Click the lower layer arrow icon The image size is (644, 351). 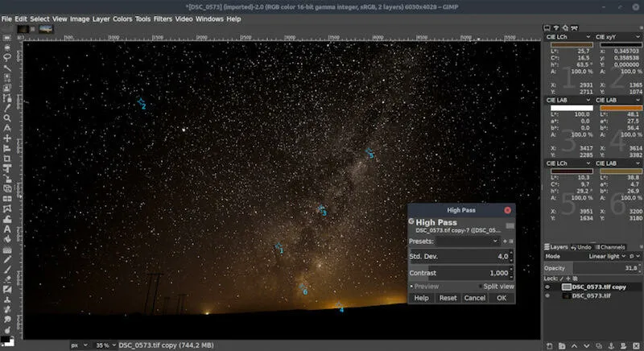pyautogui.click(x=585, y=345)
